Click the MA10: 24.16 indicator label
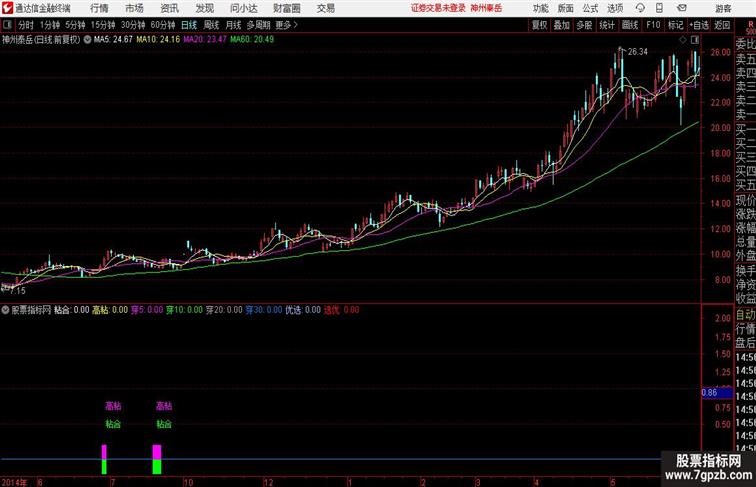This screenshot has height=487, width=756. click(x=158, y=40)
